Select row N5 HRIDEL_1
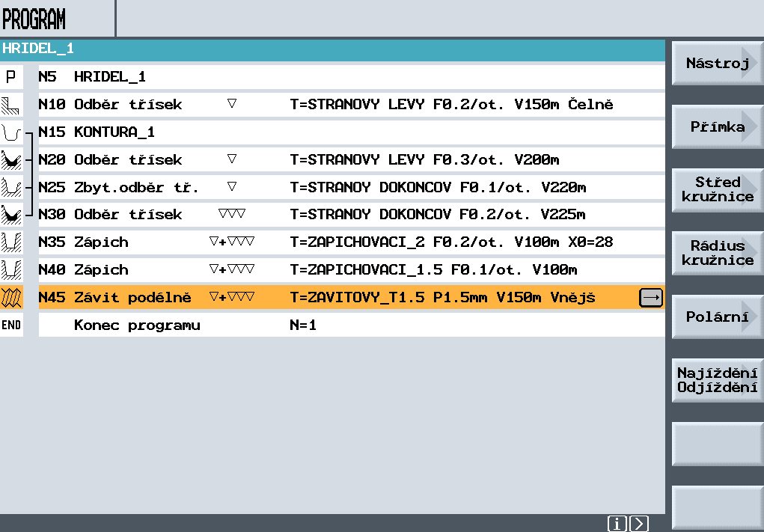Viewport: 764px width, 532px height. pyautogui.click(x=351, y=77)
